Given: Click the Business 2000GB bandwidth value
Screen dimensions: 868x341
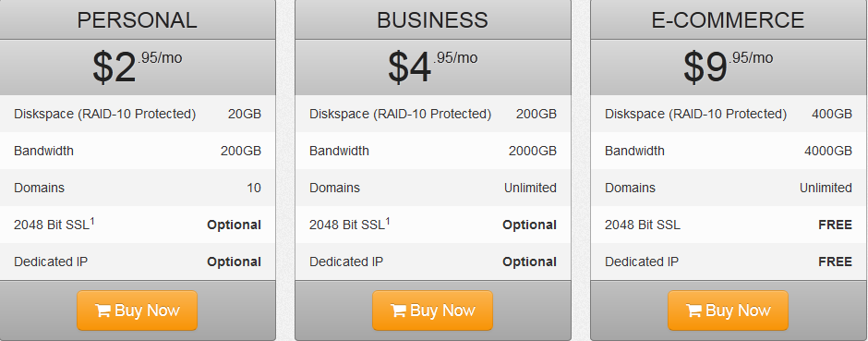Looking at the screenshot, I should [x=533, y=151].
